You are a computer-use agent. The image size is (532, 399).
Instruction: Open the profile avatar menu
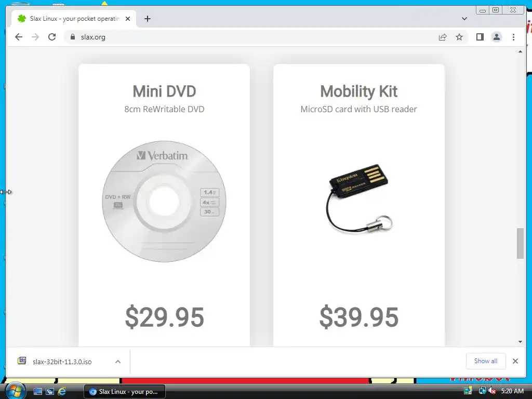pos(496,37)
